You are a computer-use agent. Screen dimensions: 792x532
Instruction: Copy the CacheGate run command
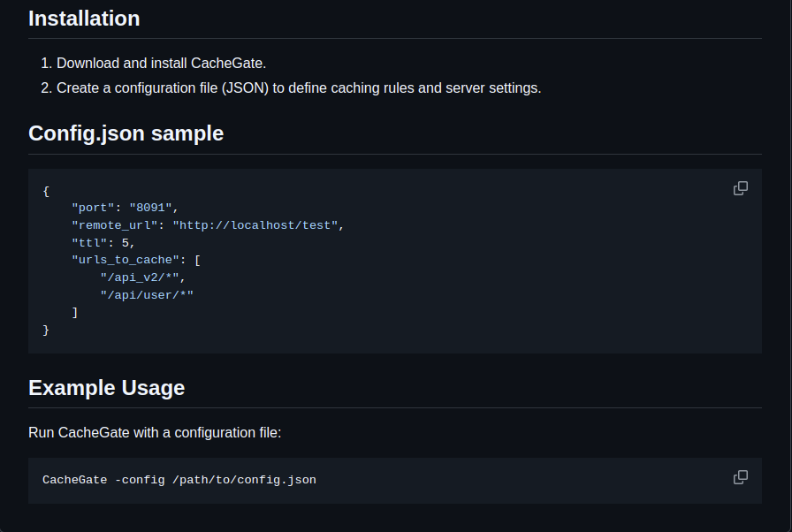click(741, 477)
